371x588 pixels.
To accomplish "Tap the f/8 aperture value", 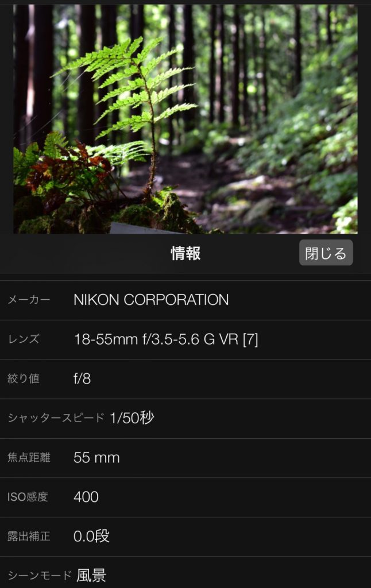I will pyautogui.click(x=82, y=379).
